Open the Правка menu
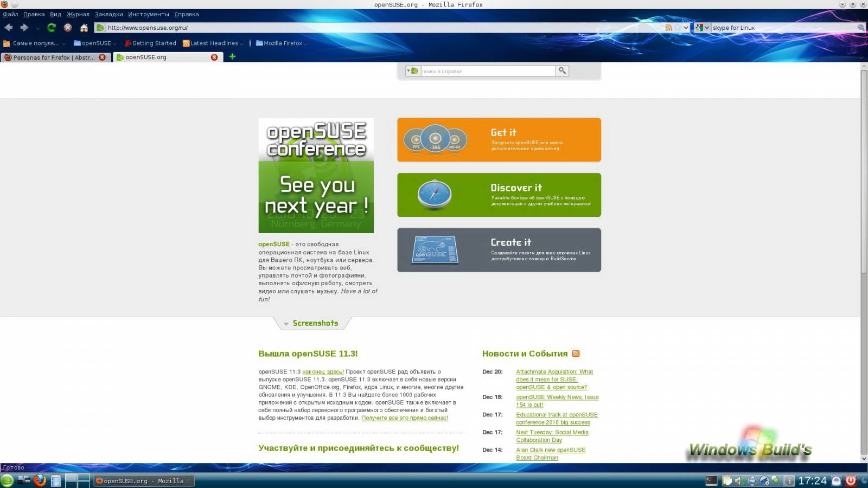Image resolution: width=868 pixels, height=488 pixels. [34, 14]
